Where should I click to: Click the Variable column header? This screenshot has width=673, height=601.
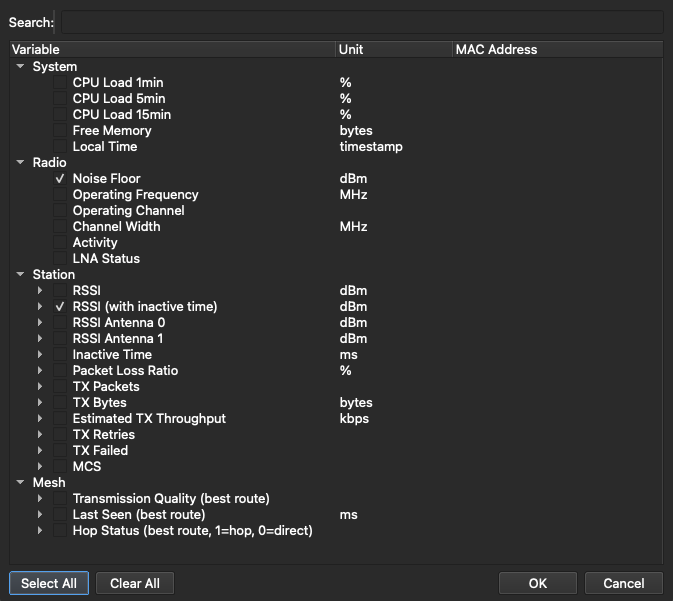172,49
